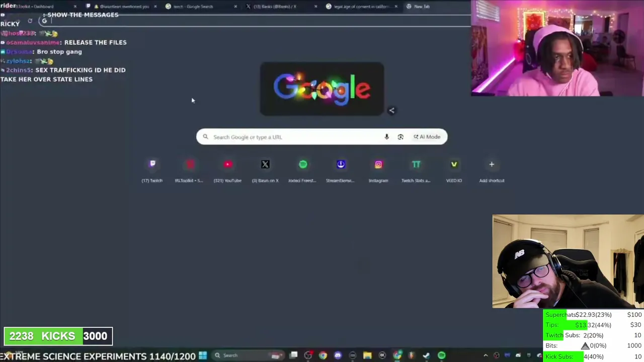The image size is (644, 362).
Task: Click the magnifier icon in search box
Action: pos(205,137)
